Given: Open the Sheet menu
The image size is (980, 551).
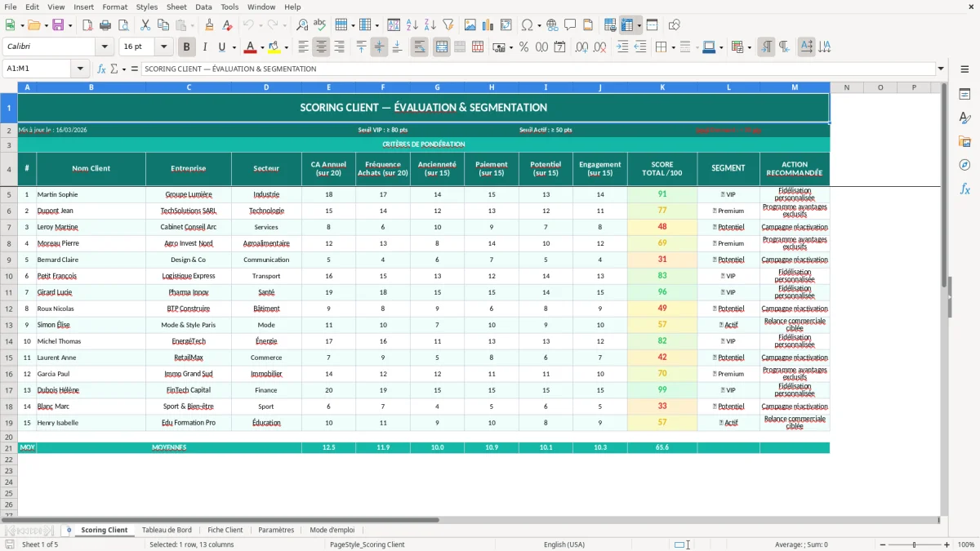Looking at the screenshot, I should coord(176,7).
